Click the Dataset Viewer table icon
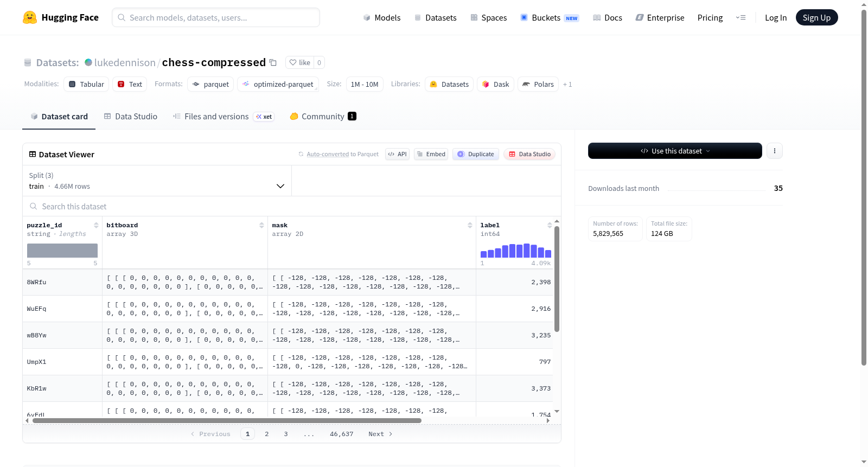Image resolution: width=868 pixels, height=467 pixels. coord(33,154)
